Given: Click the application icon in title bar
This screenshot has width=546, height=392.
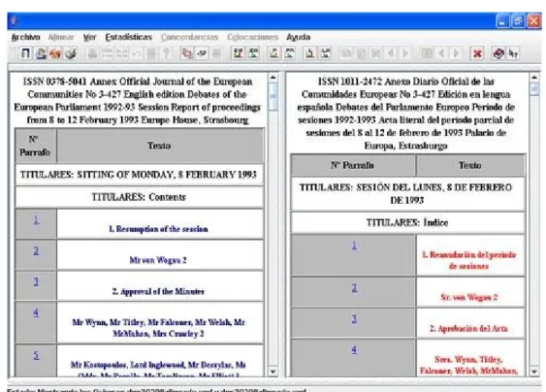Looking at the screenshot, I should [x=14, y=21].
